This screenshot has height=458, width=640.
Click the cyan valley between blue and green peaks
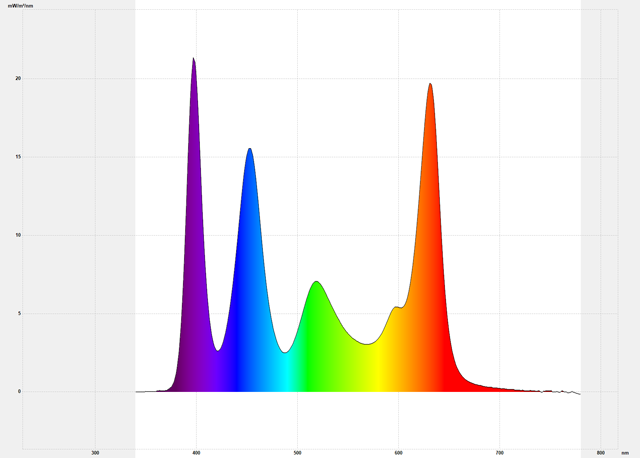(286, 352)
